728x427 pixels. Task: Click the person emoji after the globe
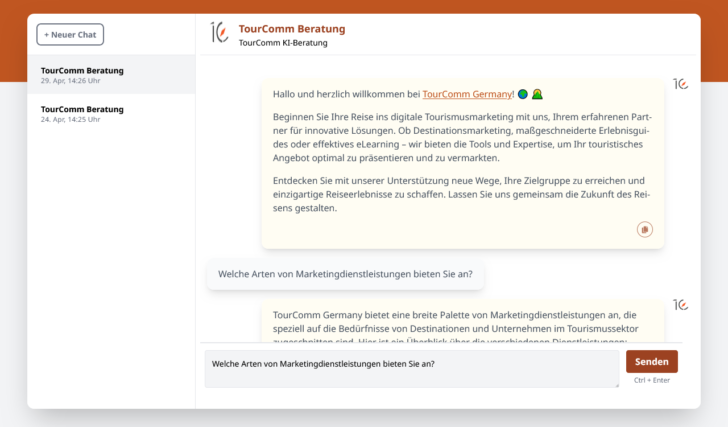[537, 94]
